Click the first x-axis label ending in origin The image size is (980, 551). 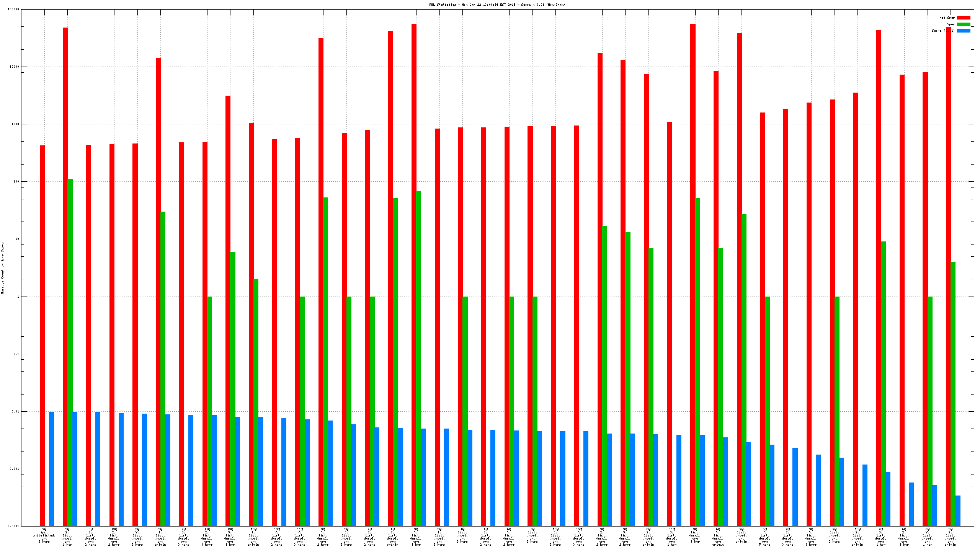pyautogui.click(x=160, y=537)
